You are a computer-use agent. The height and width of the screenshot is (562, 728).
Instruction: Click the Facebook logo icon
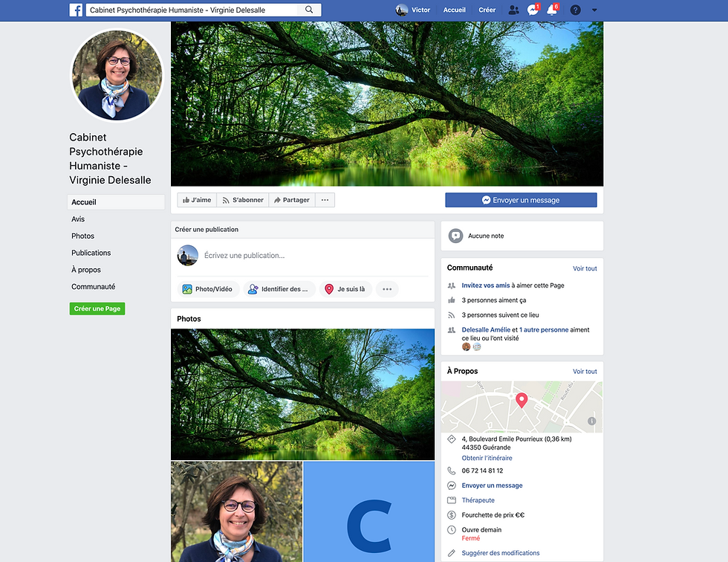(x=76, y=10)
